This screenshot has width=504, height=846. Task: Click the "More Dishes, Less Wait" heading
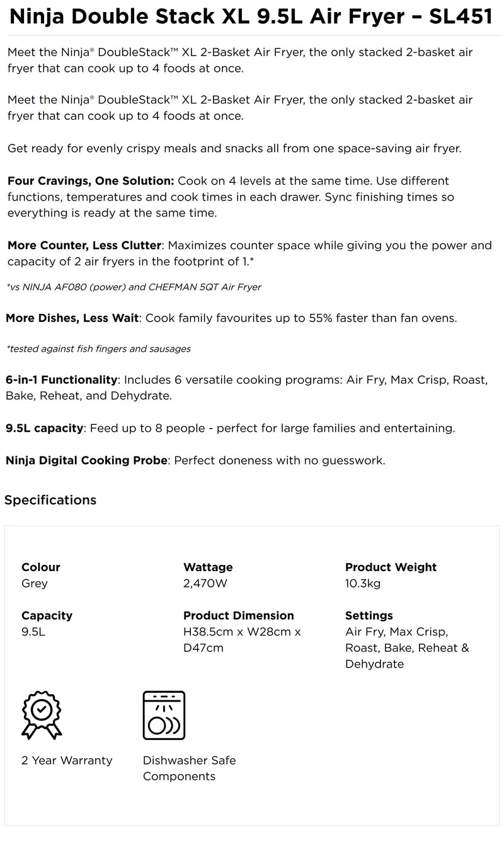tap(73, 318)
